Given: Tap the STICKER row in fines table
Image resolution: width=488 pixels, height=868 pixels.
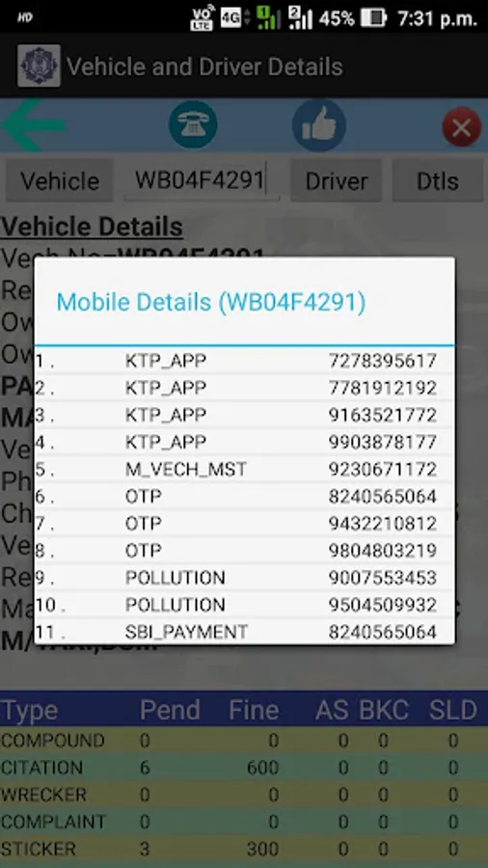Looking at the screenshot, I should 244,849.
